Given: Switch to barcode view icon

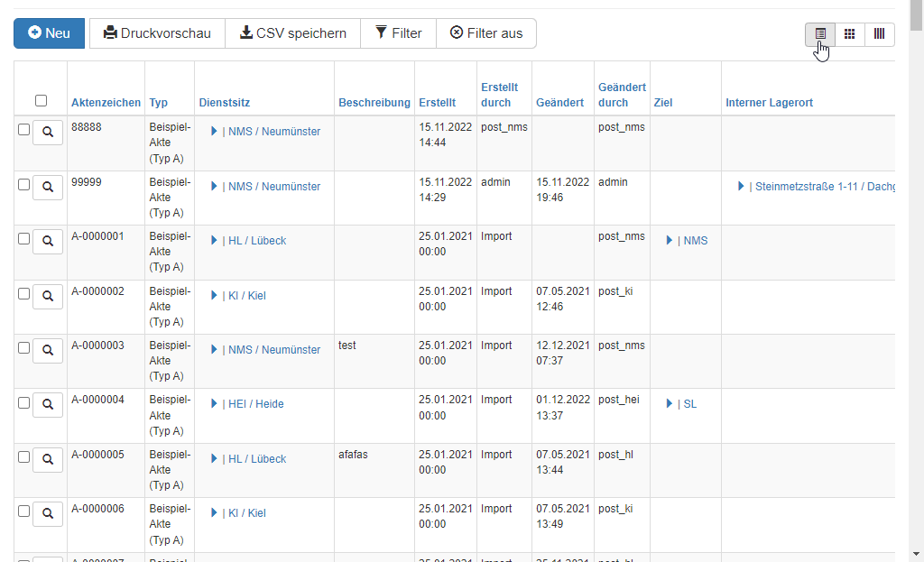Looking at the screenshot, I should pos(879,33).
